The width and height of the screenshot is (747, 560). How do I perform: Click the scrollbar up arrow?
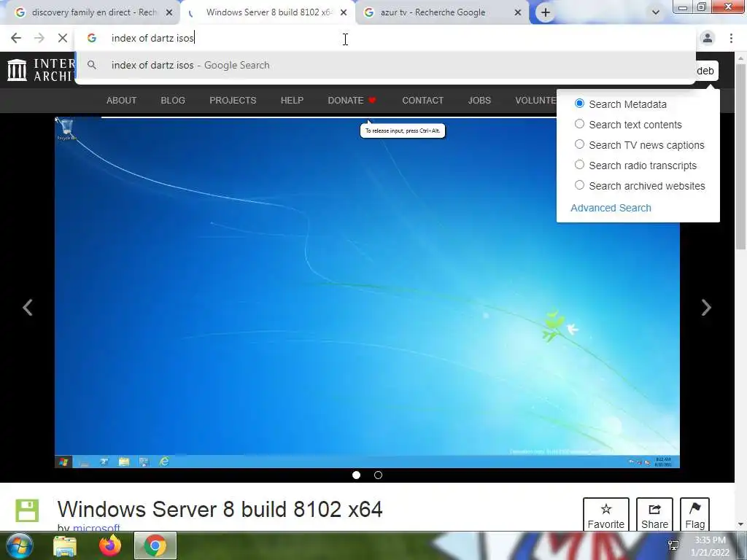coord(740,58)
